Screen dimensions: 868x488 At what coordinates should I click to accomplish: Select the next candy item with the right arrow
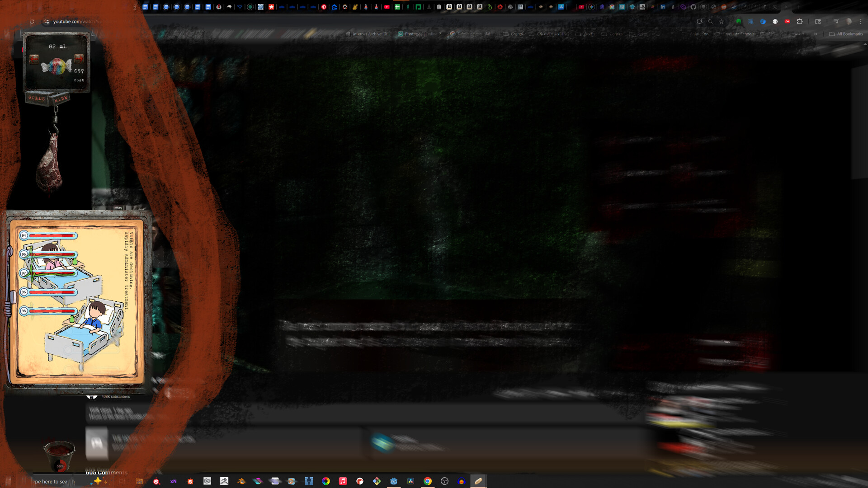(79, 59)
